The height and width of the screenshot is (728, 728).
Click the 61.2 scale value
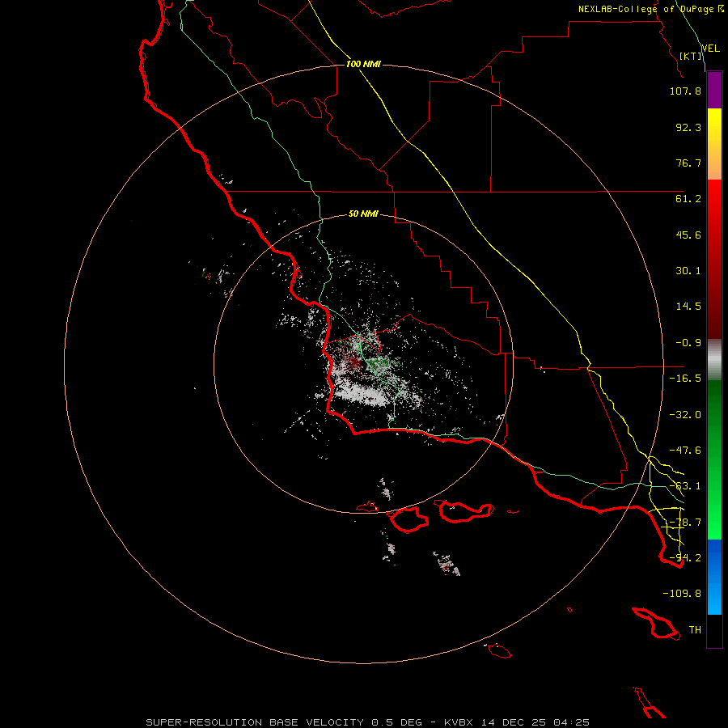click(x=688, y=199)
